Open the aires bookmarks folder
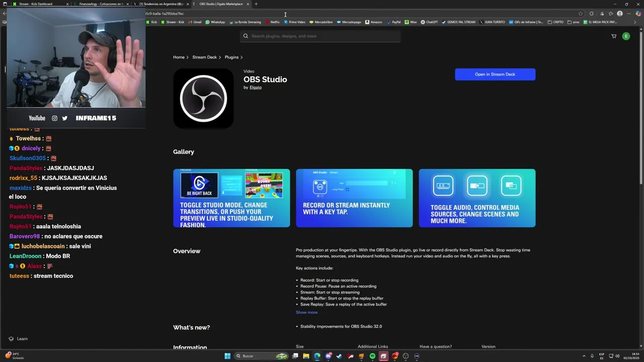 [x=573, y=22]
